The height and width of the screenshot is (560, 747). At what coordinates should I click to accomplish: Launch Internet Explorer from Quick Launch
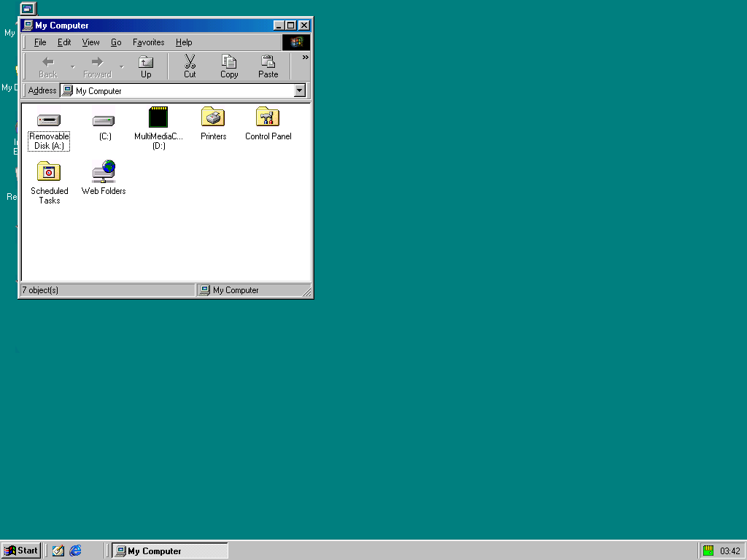click(x=75, y=551)
